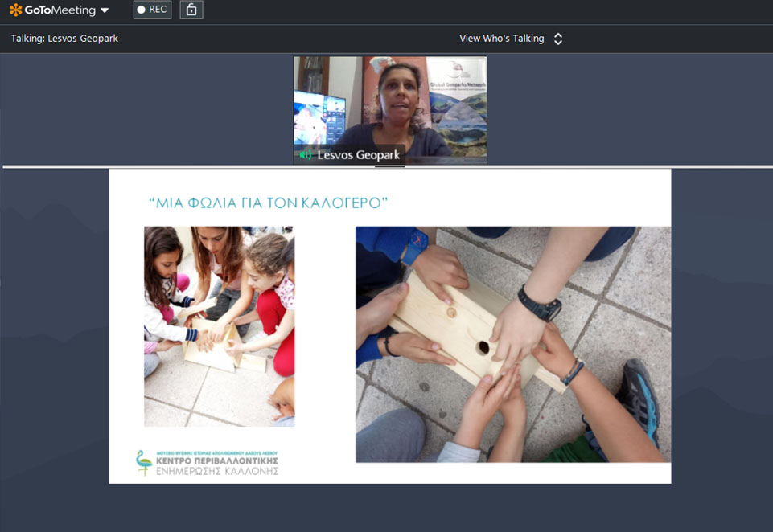This screenshot has height=532, width=773.
Task: Expand the View Who's Talking chevron arrows
Action: pos(558,39)
